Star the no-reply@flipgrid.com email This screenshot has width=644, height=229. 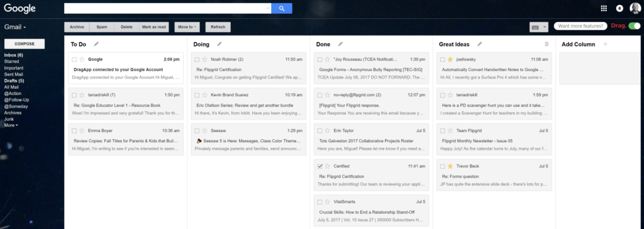pos(327,95)
